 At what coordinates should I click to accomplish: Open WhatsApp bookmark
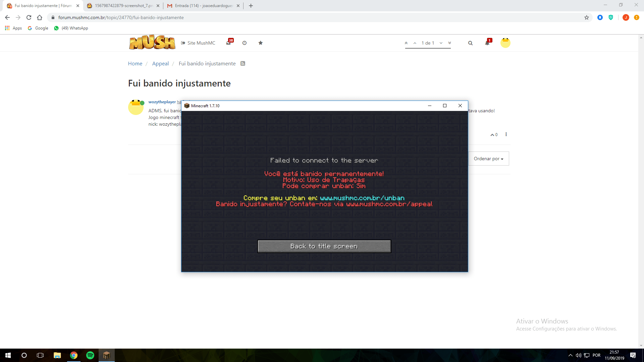pyautogui.click(x=71, y=28)
